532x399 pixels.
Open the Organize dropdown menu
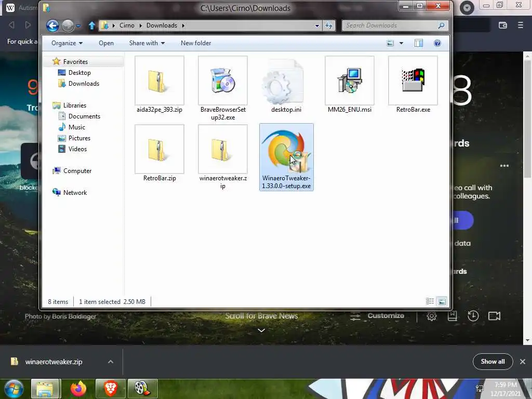pos(67,43)
